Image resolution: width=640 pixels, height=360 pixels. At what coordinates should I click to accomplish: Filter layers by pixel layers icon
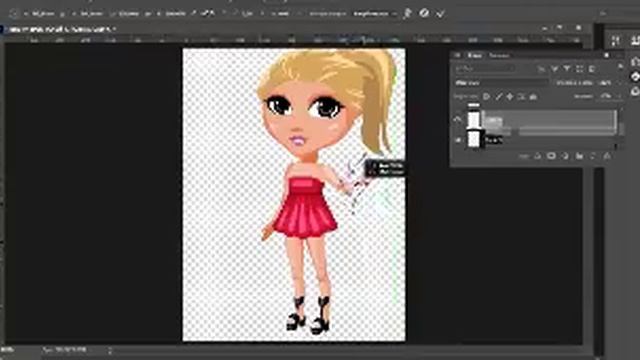pyautogui.click(x=542, y=69)
